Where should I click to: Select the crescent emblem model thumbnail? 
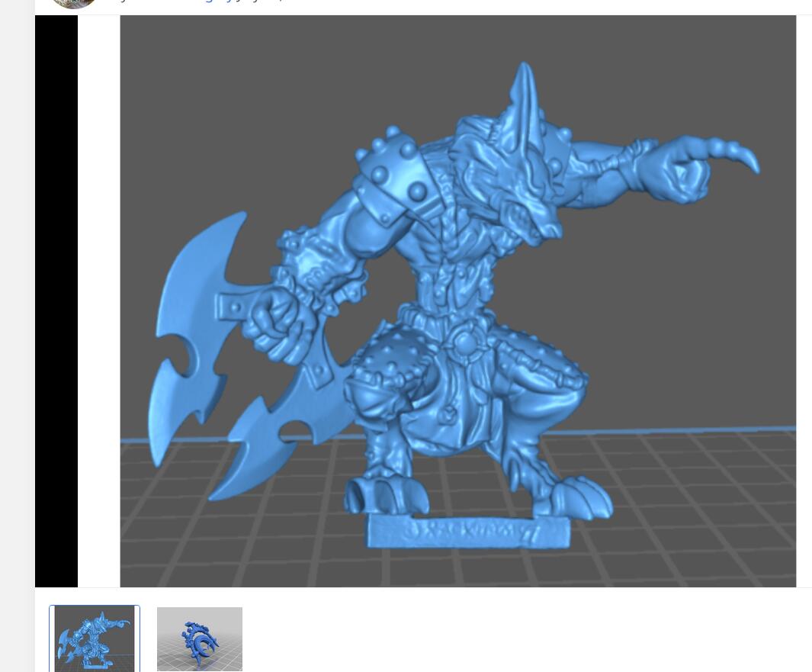coord(200,639)
